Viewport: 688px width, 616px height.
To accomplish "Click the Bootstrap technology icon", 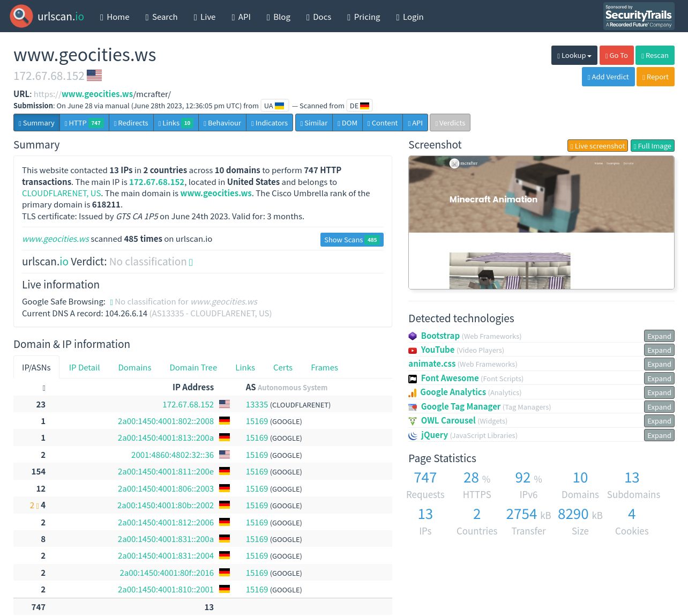I will click(413, 336).
